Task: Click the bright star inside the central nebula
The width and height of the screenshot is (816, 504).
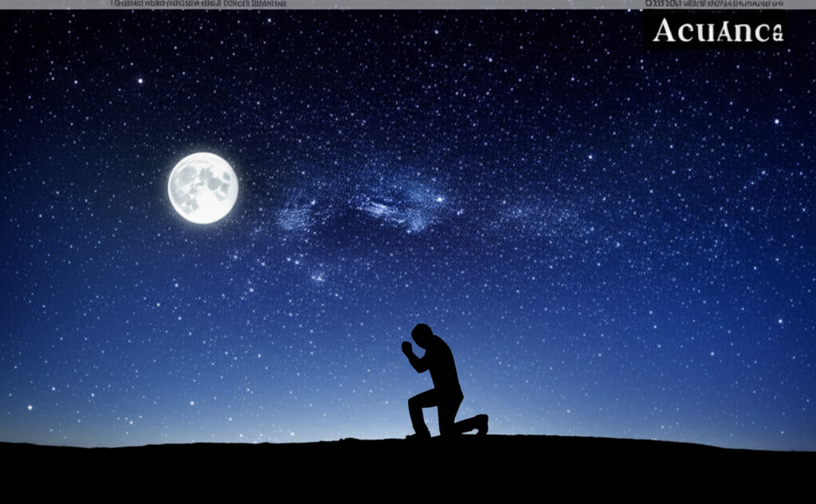Action: (437, 199)
